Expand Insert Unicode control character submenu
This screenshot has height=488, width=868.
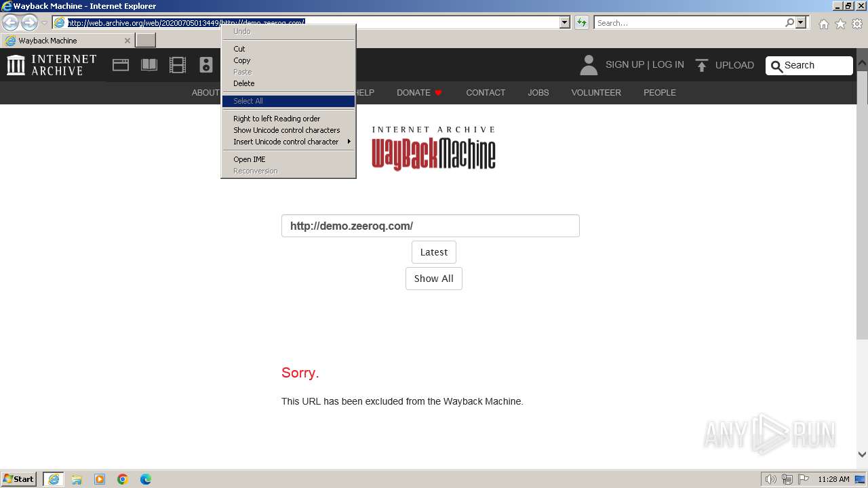tap(288, 142)
